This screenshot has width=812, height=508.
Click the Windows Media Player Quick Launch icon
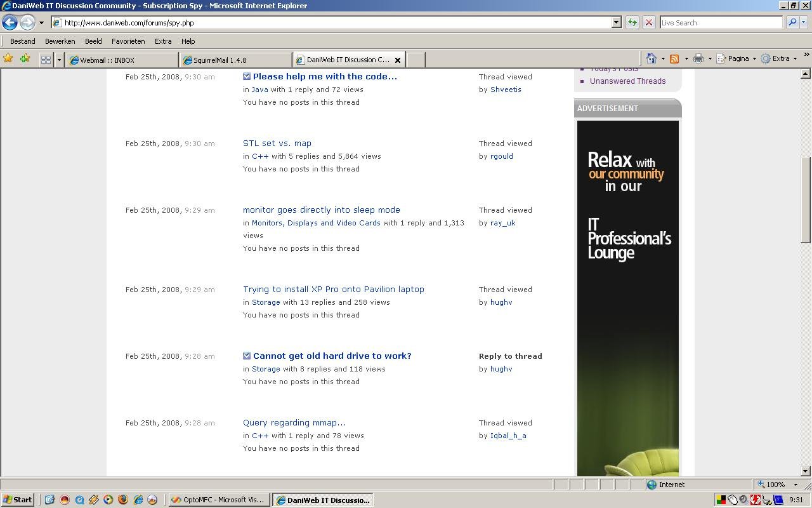(108, 500)
